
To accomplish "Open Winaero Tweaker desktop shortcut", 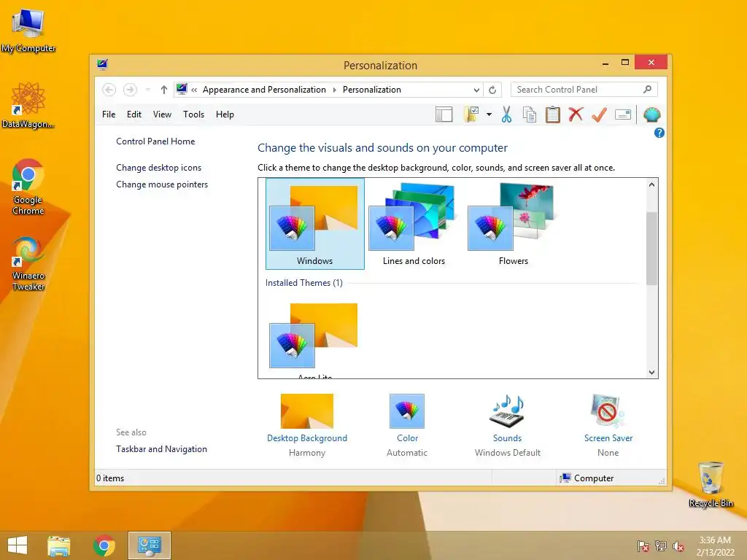I will pyautogui.click(x=28, y=264).
